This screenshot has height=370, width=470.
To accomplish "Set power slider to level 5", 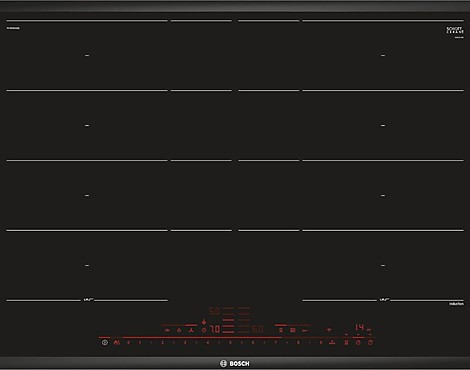I will point(230,342).
